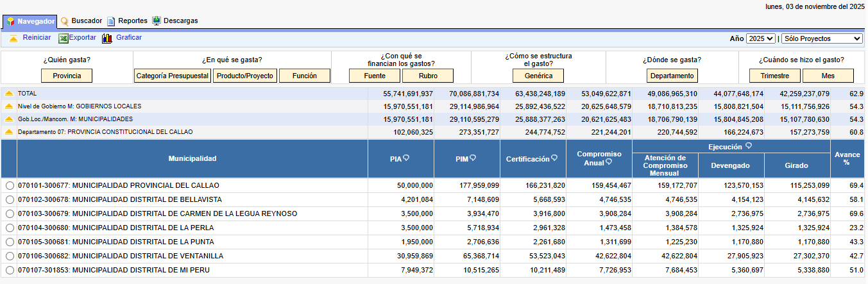
Task: Open the Año 2025 dropdown
Action: click(760, 38)
